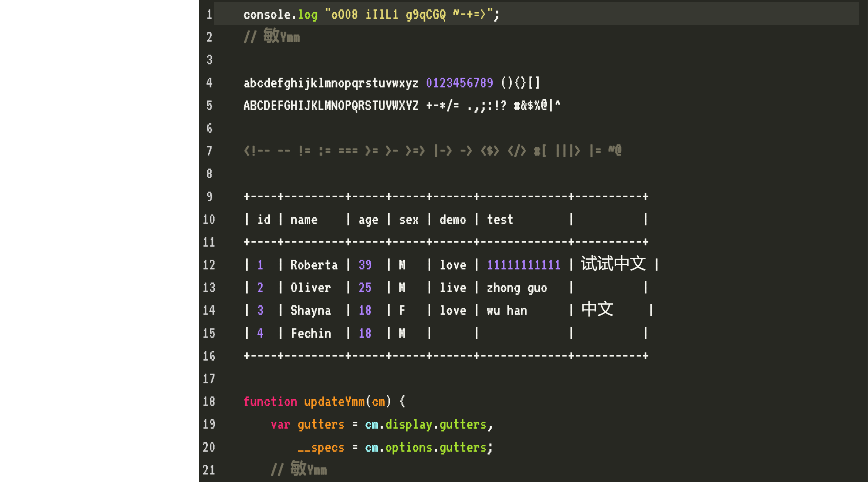
Task: Click line number 1 in gutter
Action: pyautogui.click(x=209, y=14)
